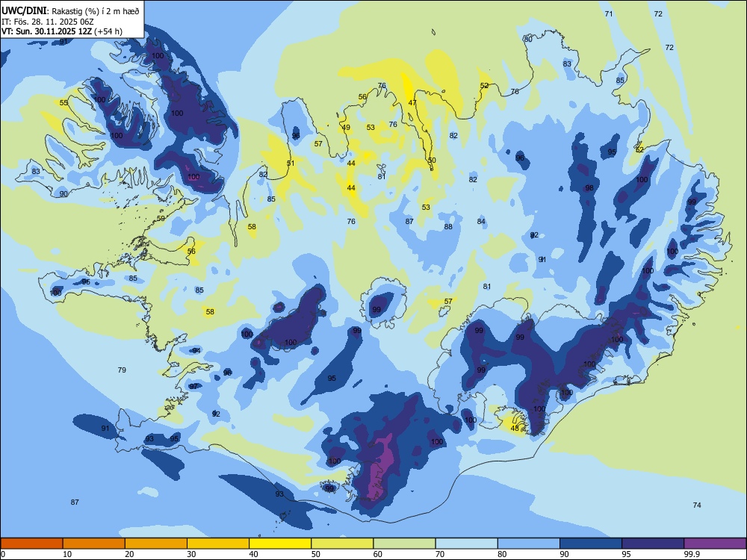Click the map value '55' in the Westfjords
The image size is (747, 560).
click(63, 102)
